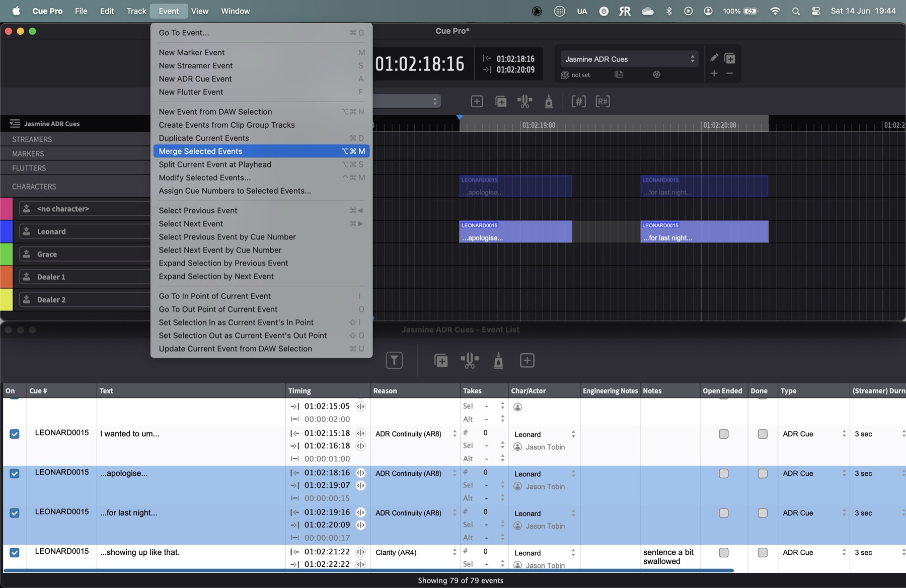Open Spotlight search in the menu bar
906x588 pixels.
796,11
